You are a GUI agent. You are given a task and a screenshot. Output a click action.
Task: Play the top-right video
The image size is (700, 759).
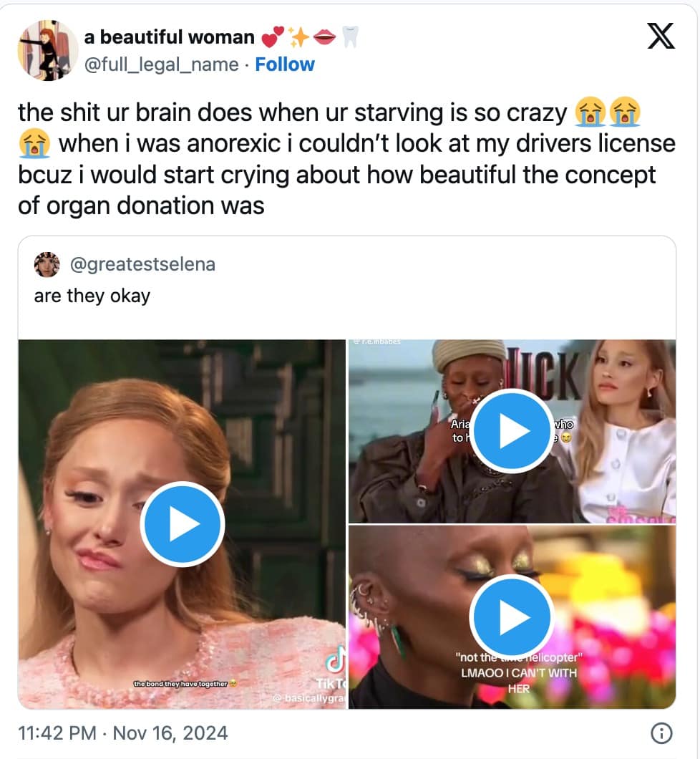pyautogui.click(x=511, y=430)
